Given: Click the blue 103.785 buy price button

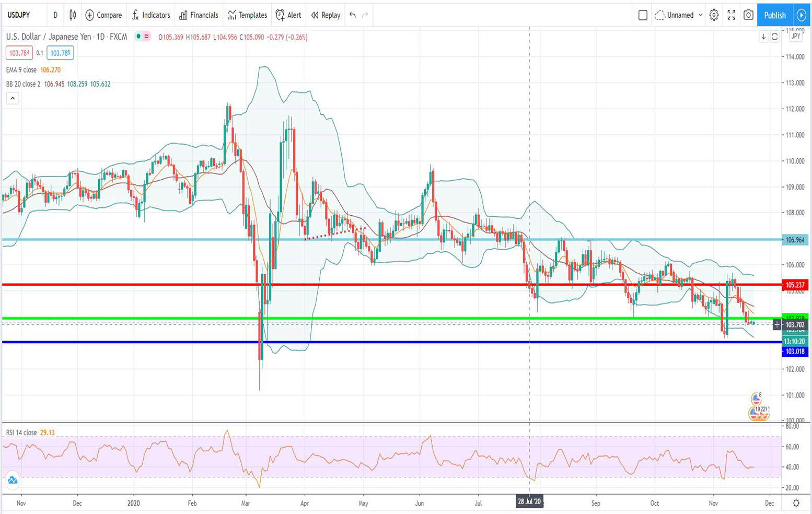Looking at the screenshot, I should [60, 53].
